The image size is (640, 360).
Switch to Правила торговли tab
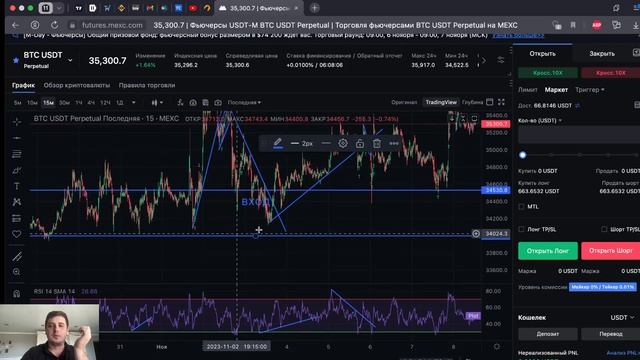coord(147,85)
